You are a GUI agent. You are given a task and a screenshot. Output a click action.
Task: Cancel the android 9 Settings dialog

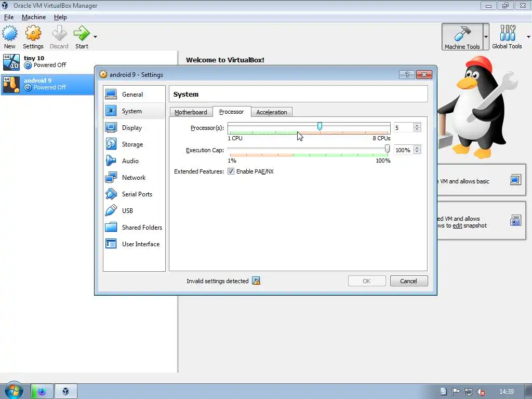(x=408, y=281)
